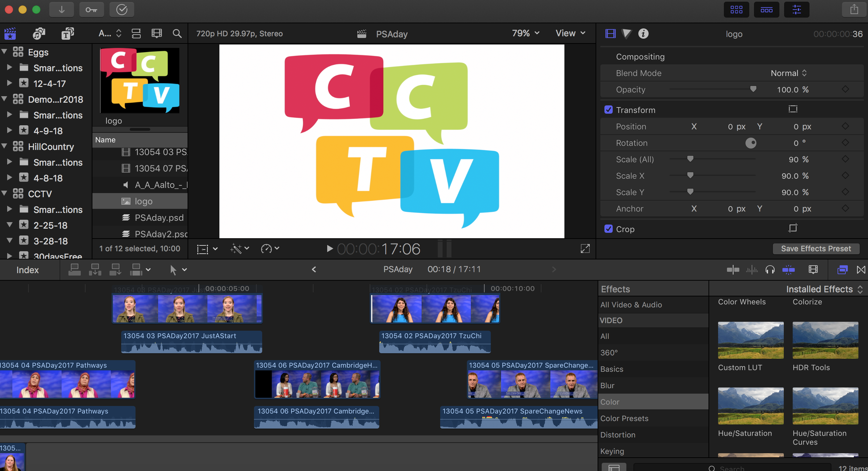The height and width of the screenshot is (471, 868).
Task: Click the Rotation dial control
Action: click(x=751, y=143)
